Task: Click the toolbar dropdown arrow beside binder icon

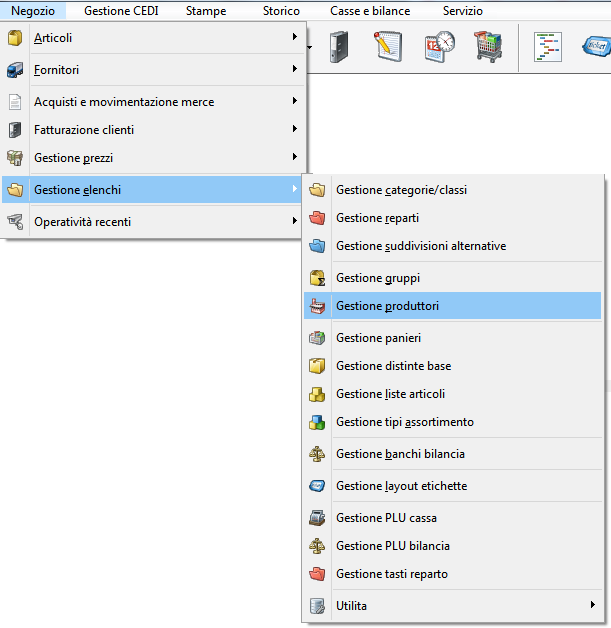Action: click(311, 47)
